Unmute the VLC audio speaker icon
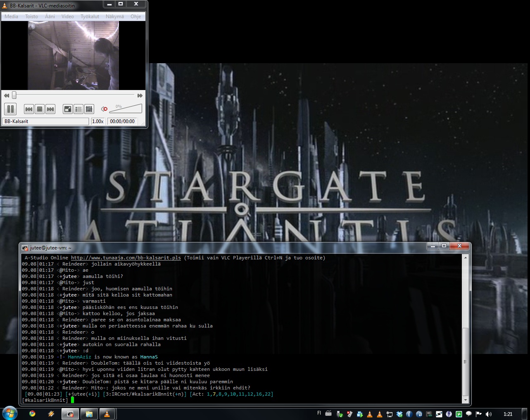Image resolution: width=530 pixels, height=420 pixels. [104, 109]
